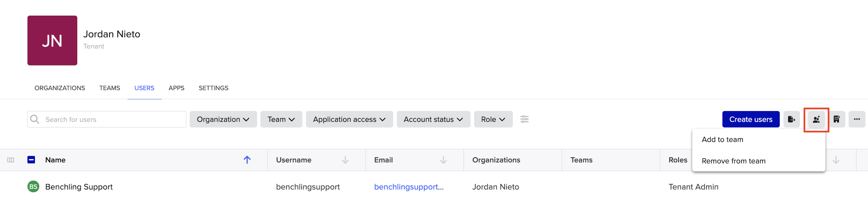This screenshot has width=868, height=200.
Task: Sort by Username using its arrow
Action: point(345,160)
